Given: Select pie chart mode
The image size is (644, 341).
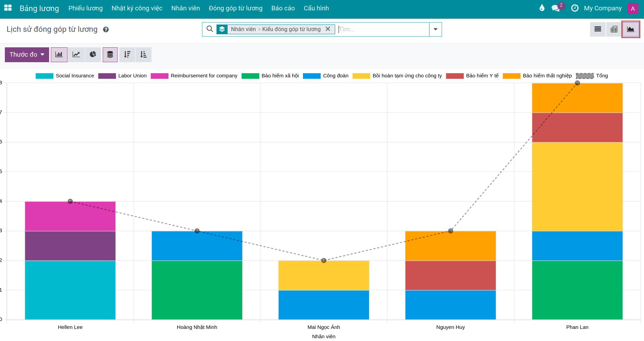Looking at the screenshot, I should point(93,55).
